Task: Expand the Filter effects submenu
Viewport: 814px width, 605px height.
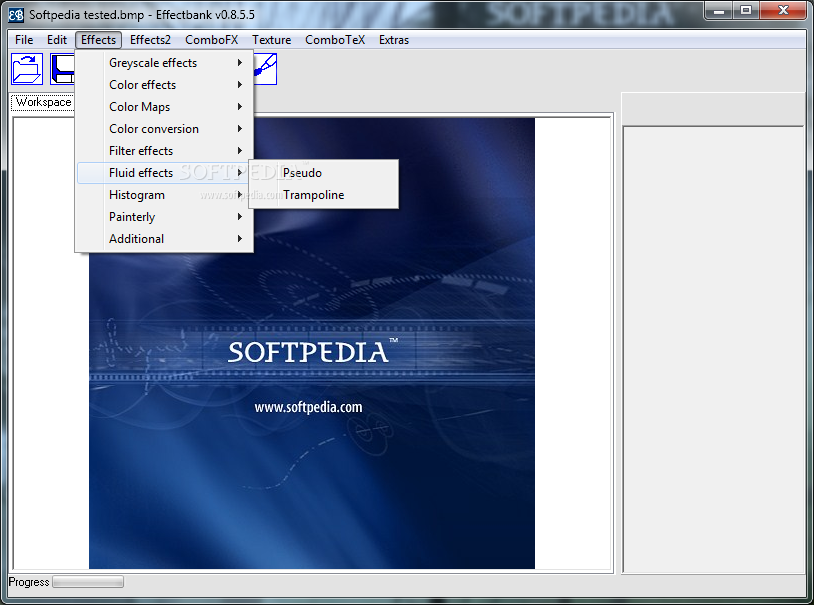Action: (x=165, y=151)
